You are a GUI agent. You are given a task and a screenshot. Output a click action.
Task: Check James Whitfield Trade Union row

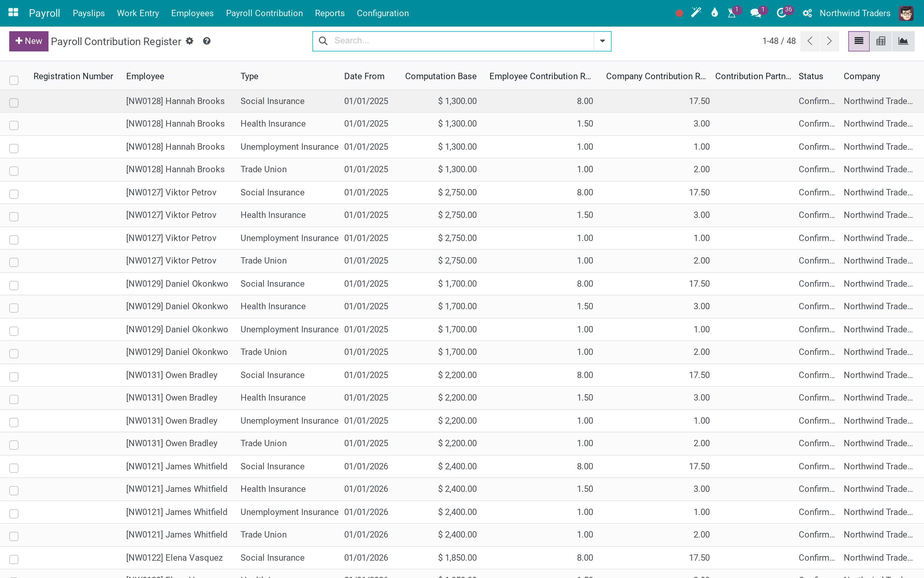pyautogui.click(x=14, y=536)
